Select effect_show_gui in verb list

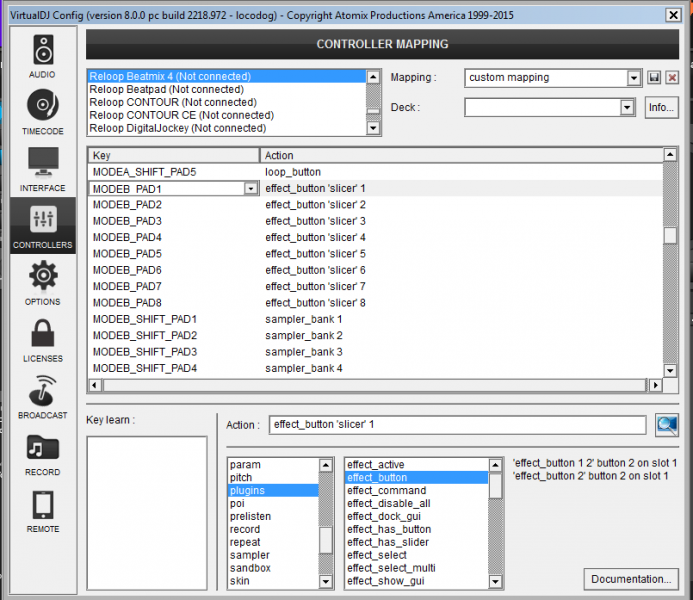[417, 581]
